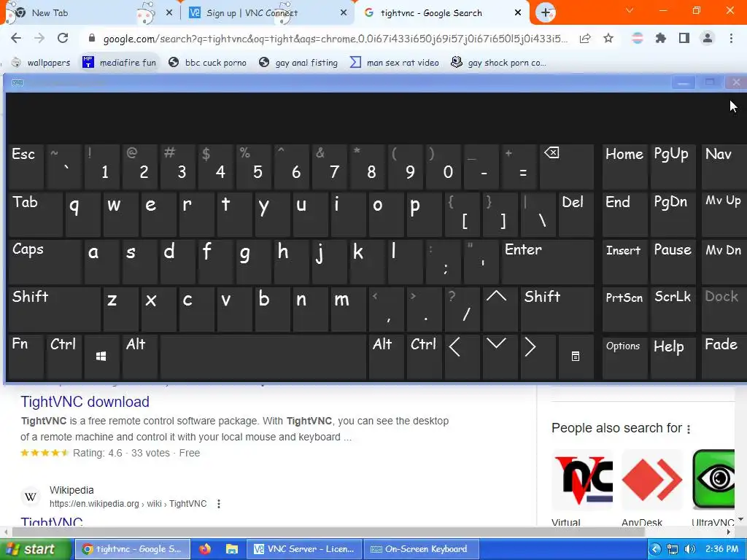Image resolution: width=747 pixels, height=560 pixels.
Task: Bookmark this page with the star icon
Action: click(608, 38)
